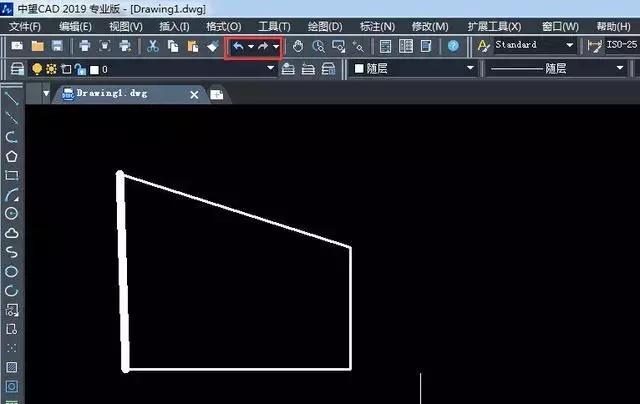Screen dimensions: 640x404
Task: Click the Paste icon
Action: tap(193, 46)
